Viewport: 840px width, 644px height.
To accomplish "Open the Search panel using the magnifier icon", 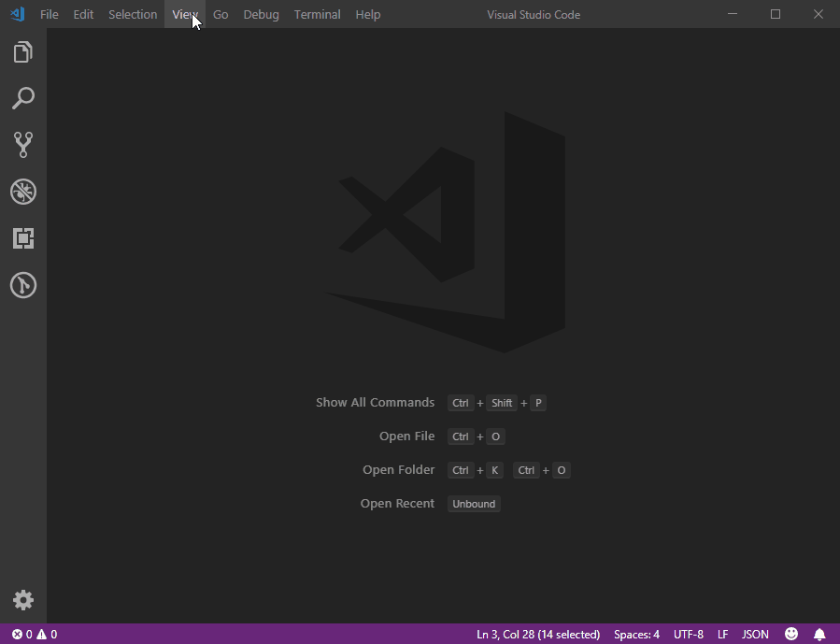I will coord(22,98).
